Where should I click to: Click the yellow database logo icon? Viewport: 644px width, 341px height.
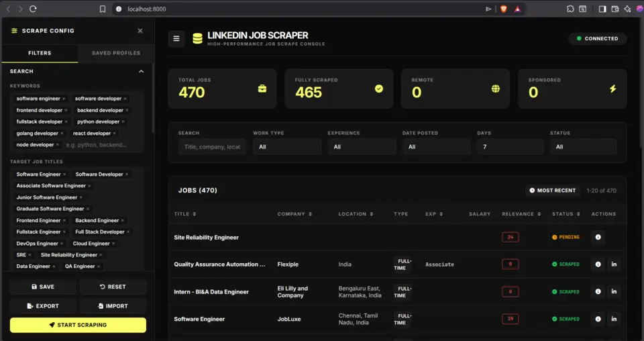(x=197, y=39)
